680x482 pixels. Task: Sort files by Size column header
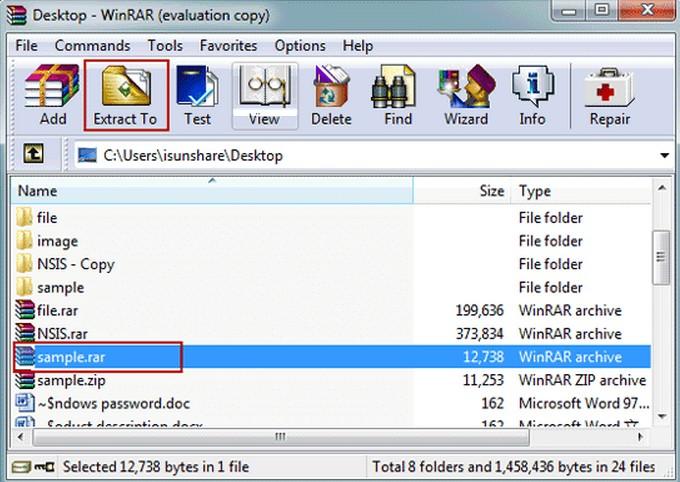pos(491,191)
